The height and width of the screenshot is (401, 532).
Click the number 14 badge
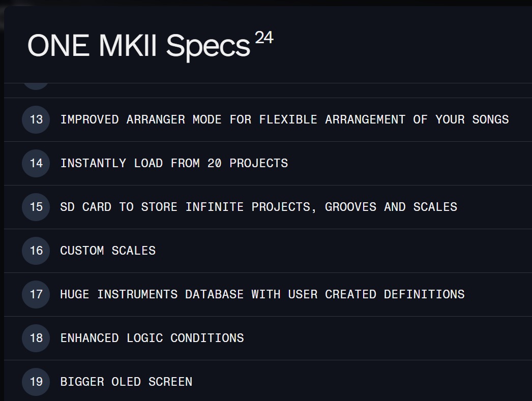[36, 163]
